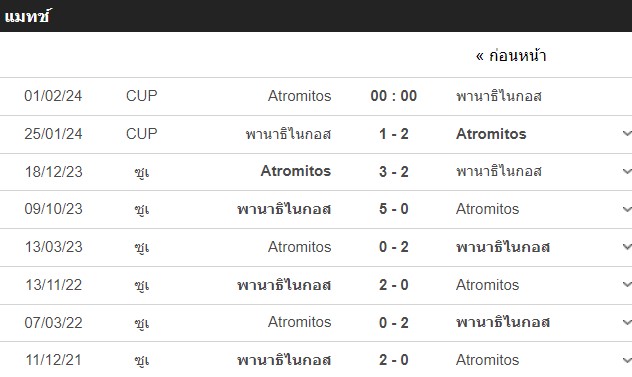Select bold พานาธิไนกอส in the 13/03/23 row
Screen dimensions: 632x377
(x=503, y=247)
